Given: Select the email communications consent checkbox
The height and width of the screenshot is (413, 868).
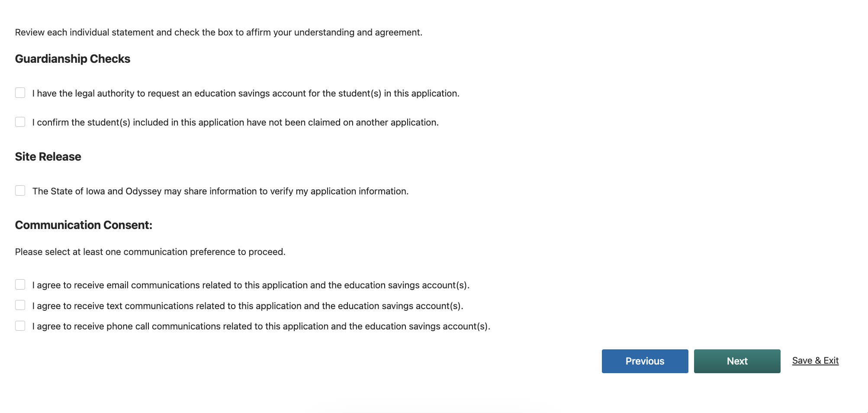Looking at the screenshot, I should tap(20, 284).
